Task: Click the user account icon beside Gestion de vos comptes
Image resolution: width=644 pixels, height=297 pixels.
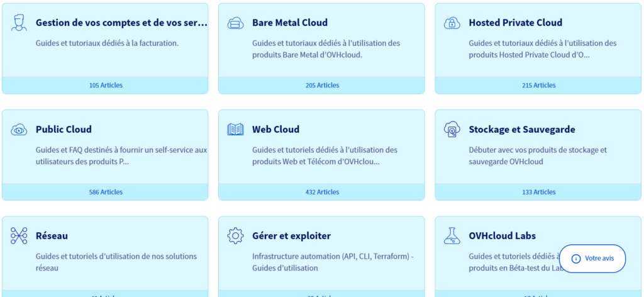Action: click(x=19, y=23)
